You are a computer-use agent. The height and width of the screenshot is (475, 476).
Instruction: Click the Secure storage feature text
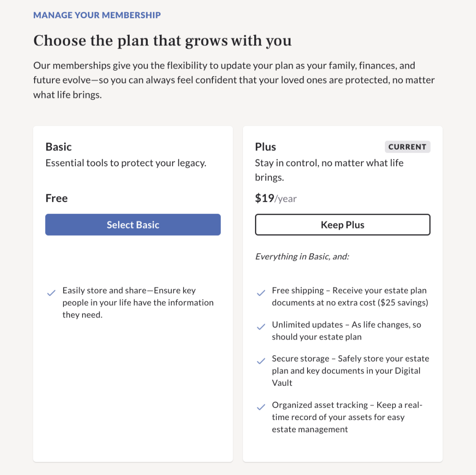coord(350,370)
